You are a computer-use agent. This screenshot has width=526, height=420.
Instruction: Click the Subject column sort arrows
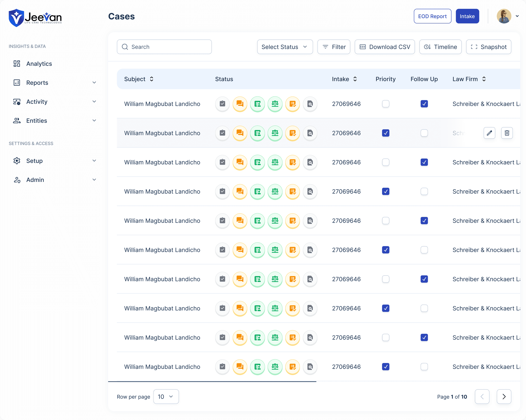151,79
